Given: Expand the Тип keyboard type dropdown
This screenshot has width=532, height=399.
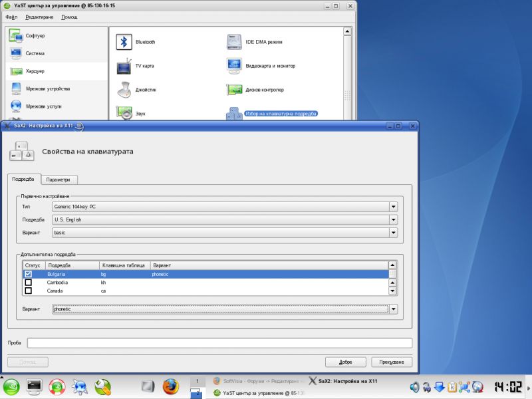Looking at the screenshot, I should (393, 207).
